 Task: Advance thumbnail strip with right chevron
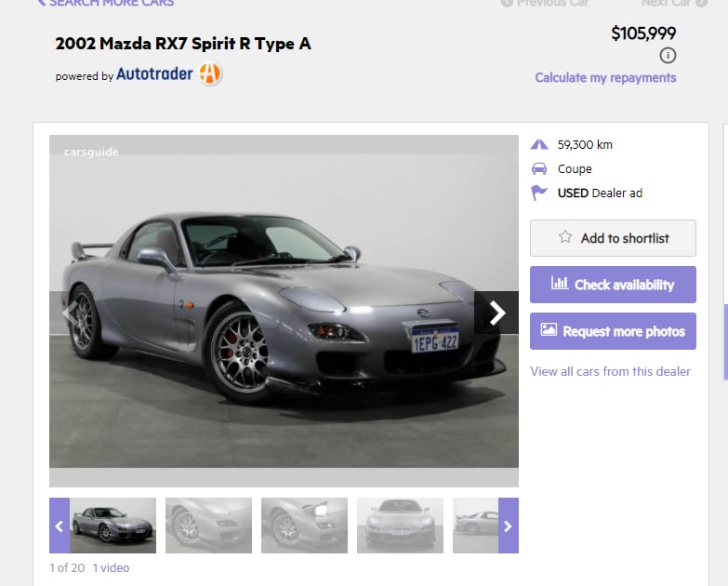pyautogui.click(x=509, y=526)
